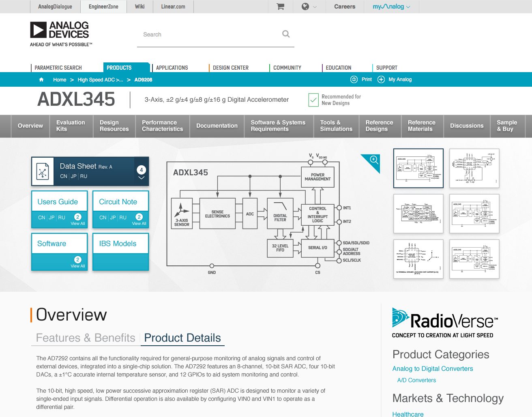Open the globe region selector
This screenshot has height=417, width=532.
tap(305, 6)
